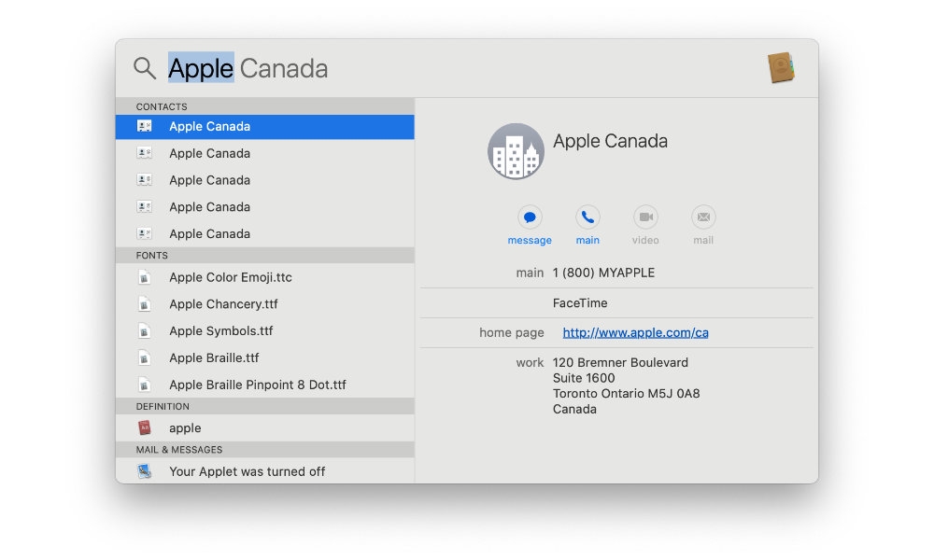Open the apple definition entry
This screenshot has height=560, width=934.
184,427
